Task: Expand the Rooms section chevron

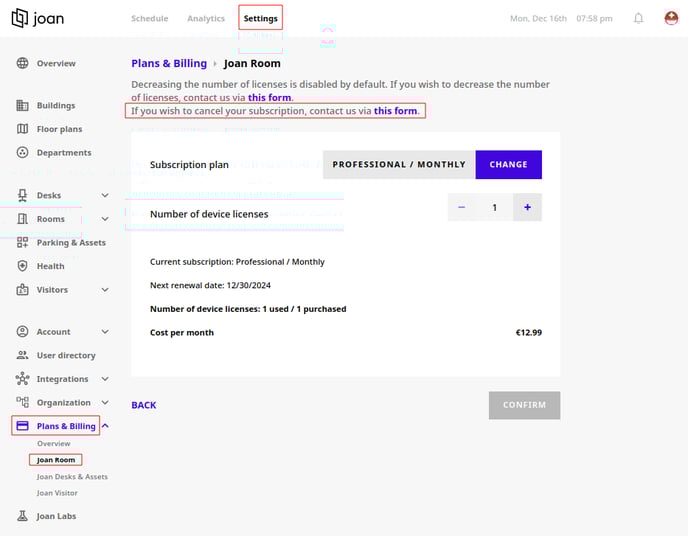Action: [105, 219]
